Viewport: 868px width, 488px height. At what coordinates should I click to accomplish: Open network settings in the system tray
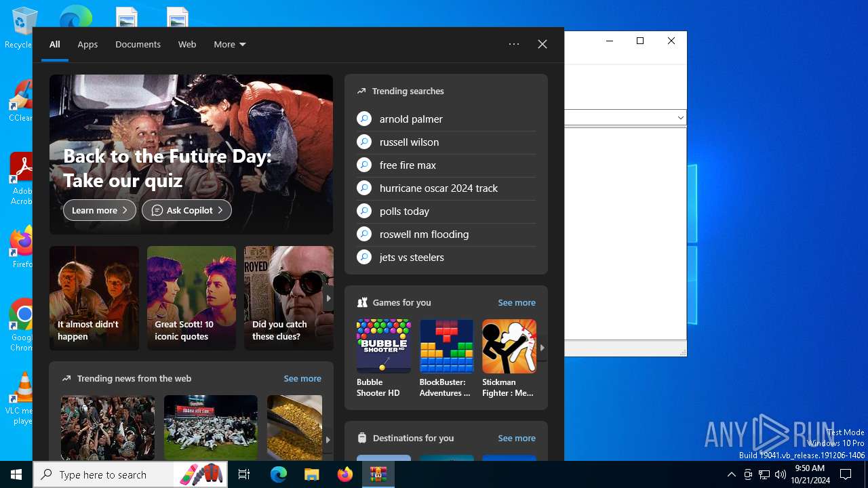click(x=764, y=474)
